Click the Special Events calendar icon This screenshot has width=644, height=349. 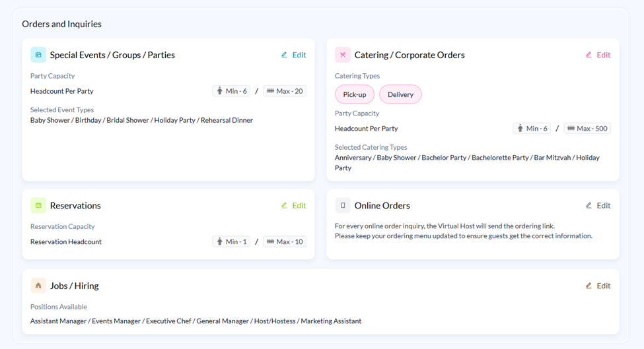[x=38, y=55]
